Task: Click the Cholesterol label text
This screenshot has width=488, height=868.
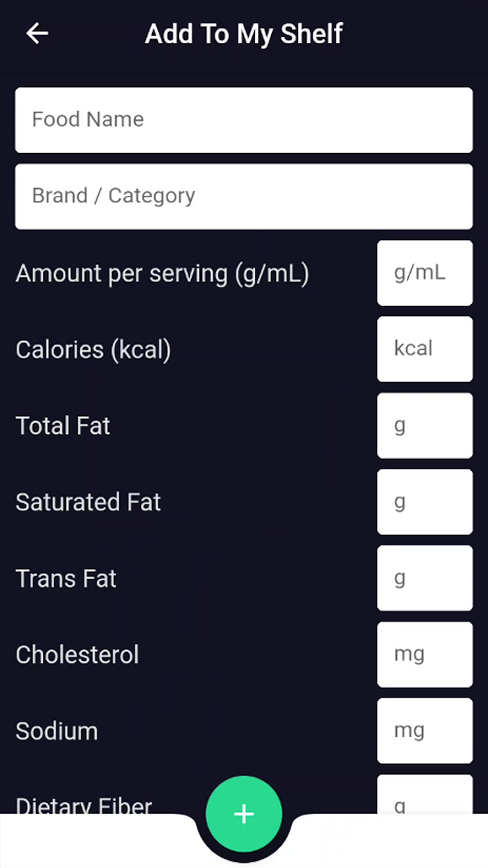Action: [x=77, y=655]
